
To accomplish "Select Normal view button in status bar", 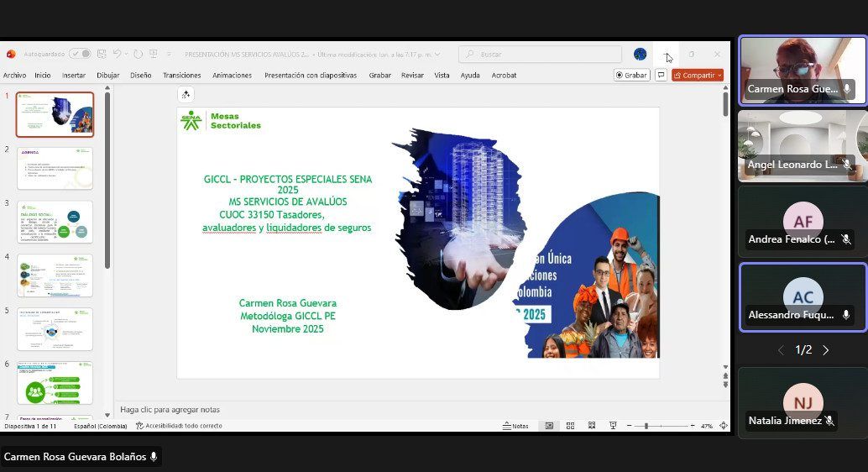I will click(549, 426).
